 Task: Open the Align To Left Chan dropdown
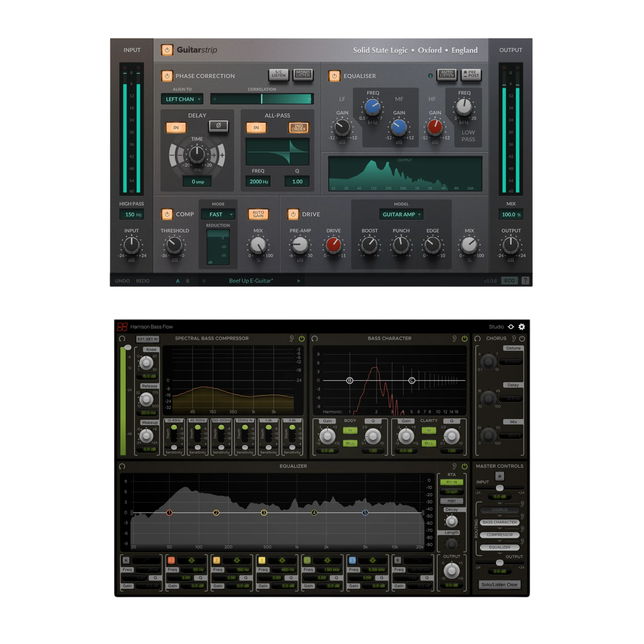tap(182, 99)
